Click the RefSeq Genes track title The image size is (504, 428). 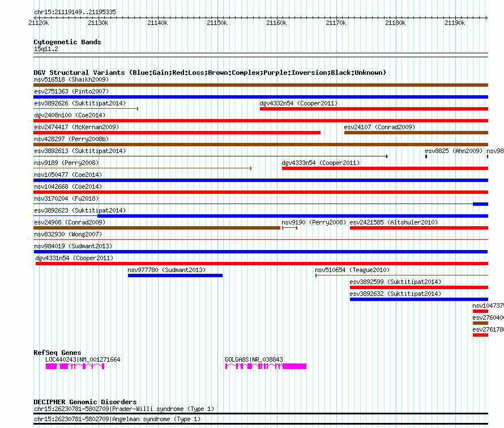point(57,353)
